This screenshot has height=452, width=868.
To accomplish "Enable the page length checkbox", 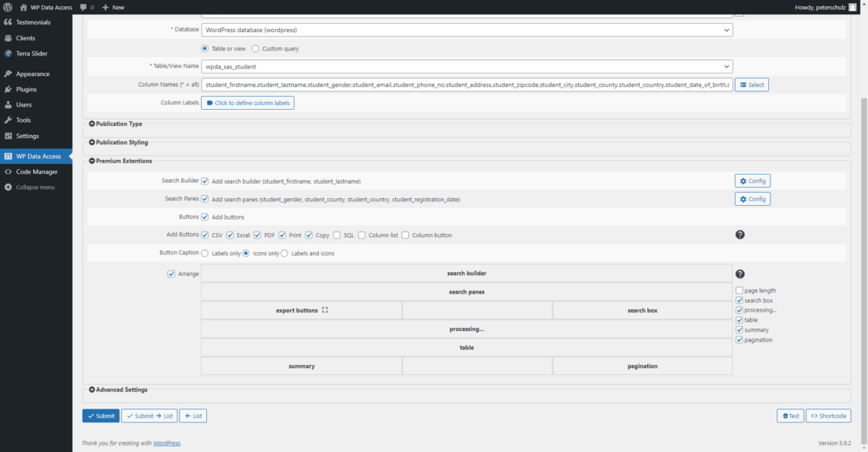I will click(739, 290).
